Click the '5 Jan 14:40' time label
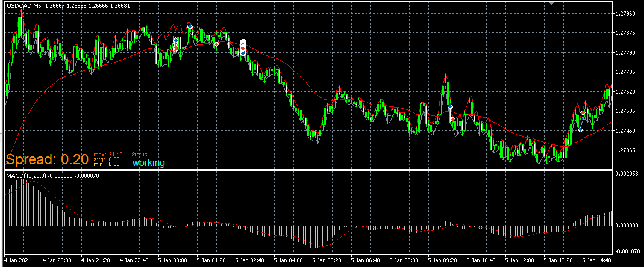The image size is (644, 267). [x=598, y=260]
